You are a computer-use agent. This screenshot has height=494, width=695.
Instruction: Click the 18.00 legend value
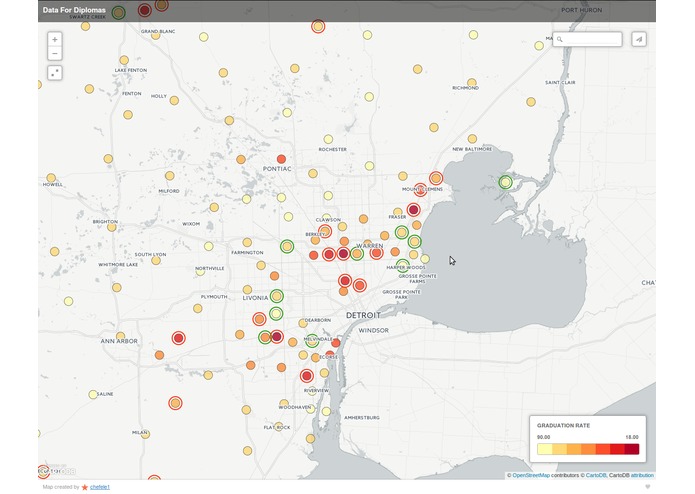pos(632,437)
